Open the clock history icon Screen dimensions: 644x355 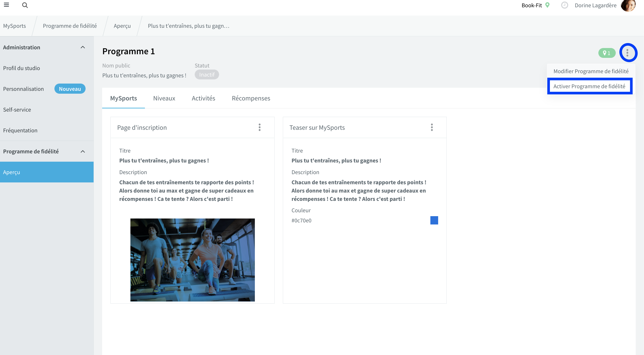click(564, 5)
